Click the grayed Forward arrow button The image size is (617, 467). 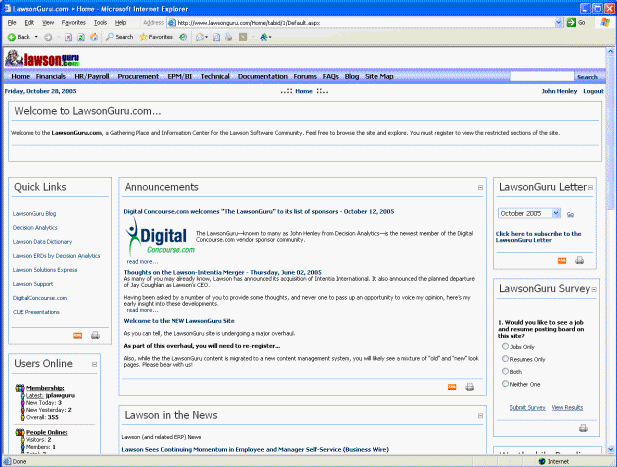point(48,37)
